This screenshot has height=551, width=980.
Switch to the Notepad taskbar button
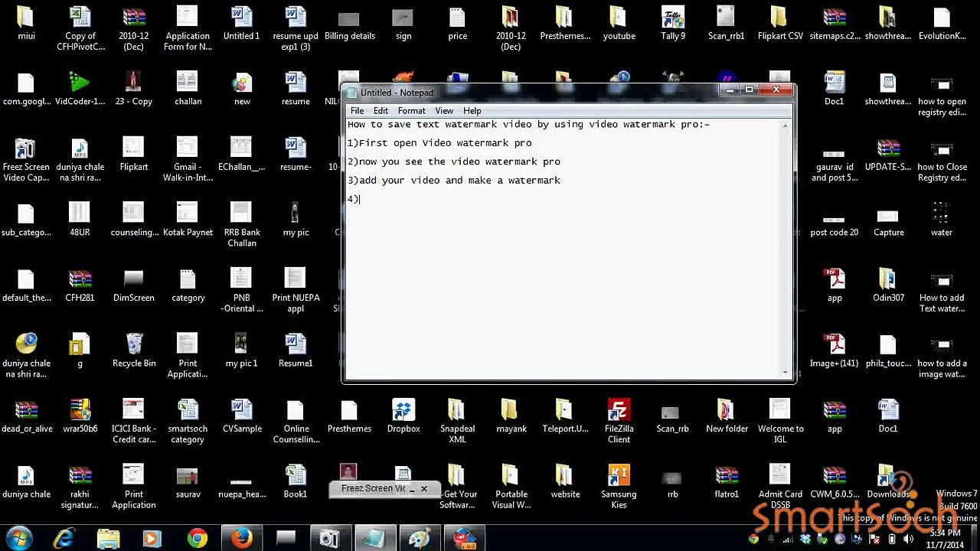click(x=374, y=540)
